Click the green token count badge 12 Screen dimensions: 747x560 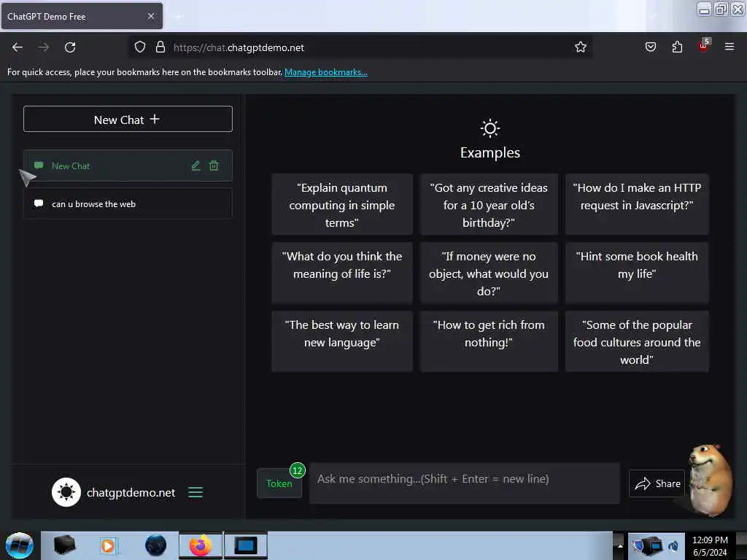coord(298,470)
